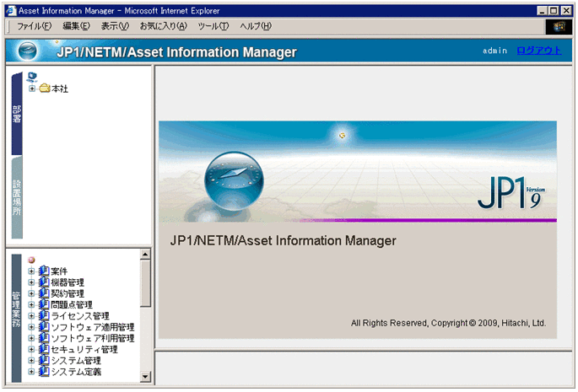Open the お気に入り(A) menu
Screen dimensions: 578x392
tap(164, 26)
